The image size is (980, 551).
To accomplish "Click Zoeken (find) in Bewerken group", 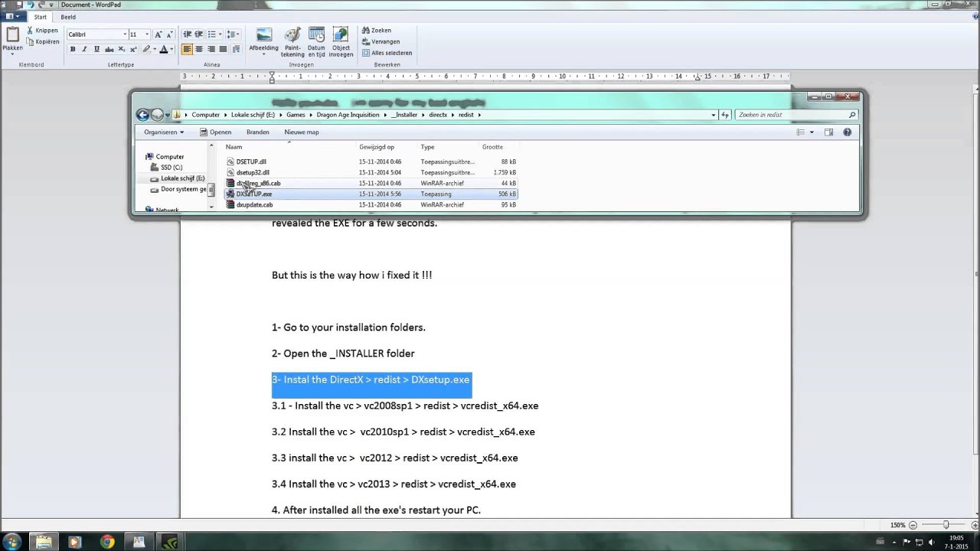I will [376, 31].
